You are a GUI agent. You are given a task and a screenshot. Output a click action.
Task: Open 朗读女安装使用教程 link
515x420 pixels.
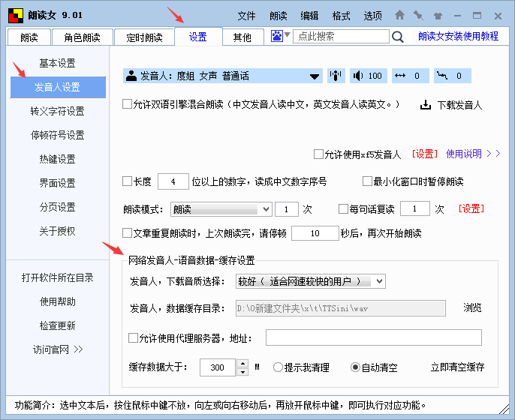458,36
